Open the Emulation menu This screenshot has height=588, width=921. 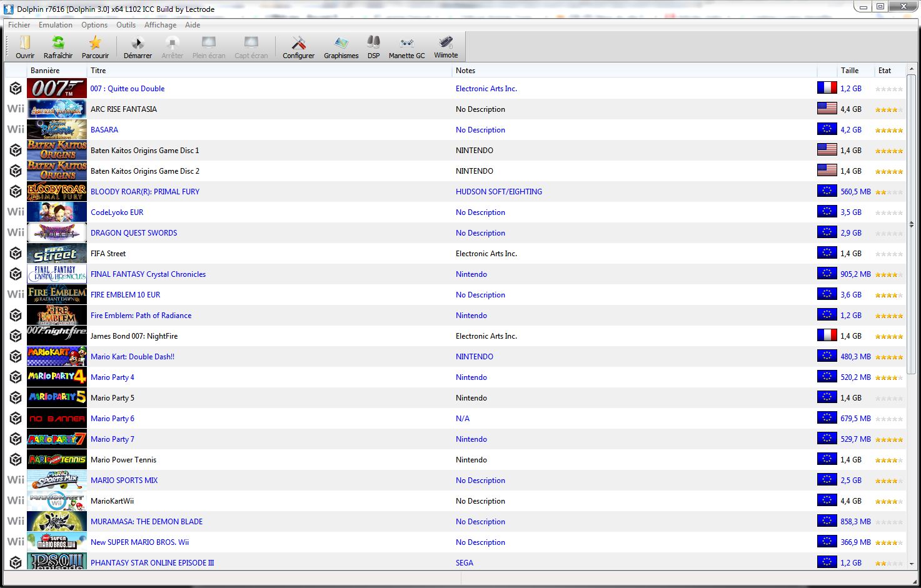coord(56,25)
